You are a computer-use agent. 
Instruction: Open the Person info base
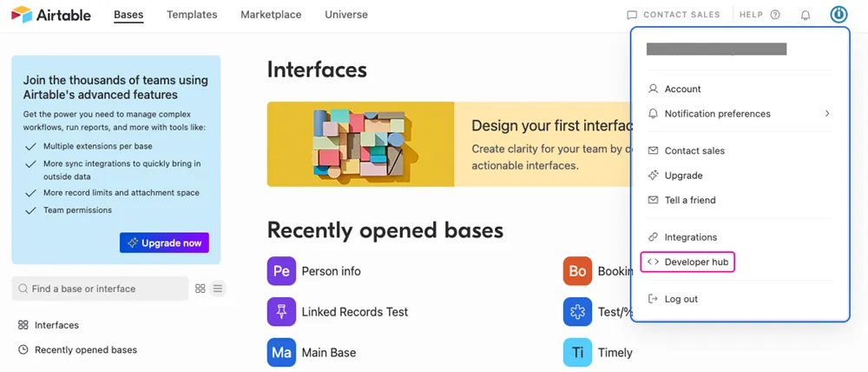tap(331, 272)
